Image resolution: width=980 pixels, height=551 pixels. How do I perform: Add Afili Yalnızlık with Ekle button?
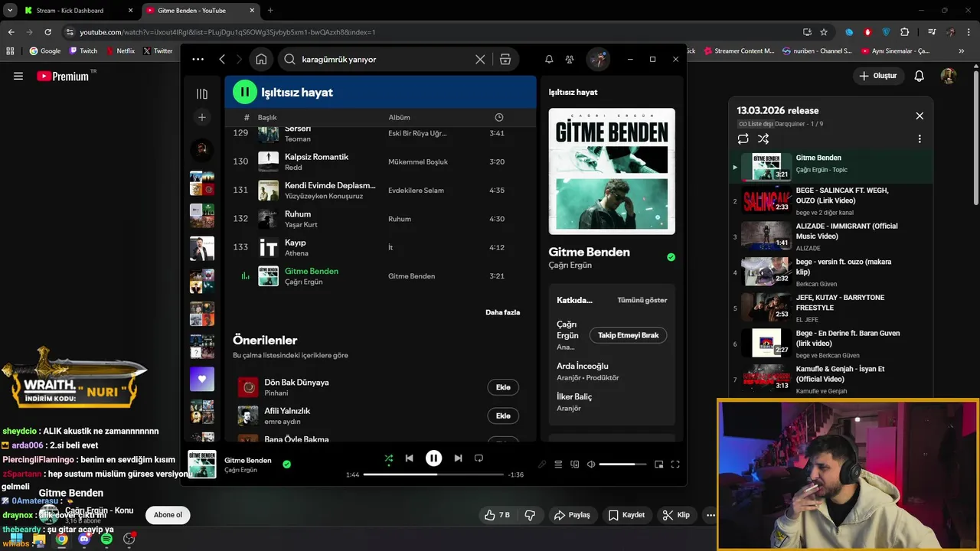(503, 416)
